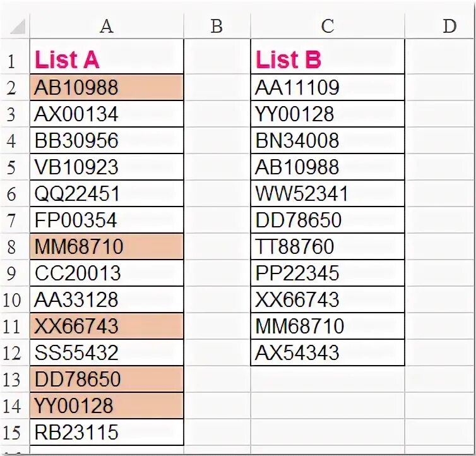
Task: Click the Select All corner triangle
Action: coord(17,27)
